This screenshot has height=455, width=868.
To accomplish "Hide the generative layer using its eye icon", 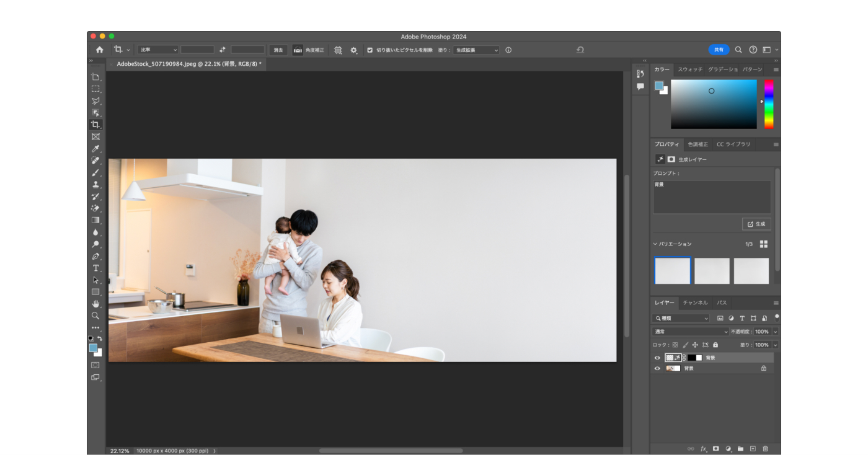I will 657,358.
